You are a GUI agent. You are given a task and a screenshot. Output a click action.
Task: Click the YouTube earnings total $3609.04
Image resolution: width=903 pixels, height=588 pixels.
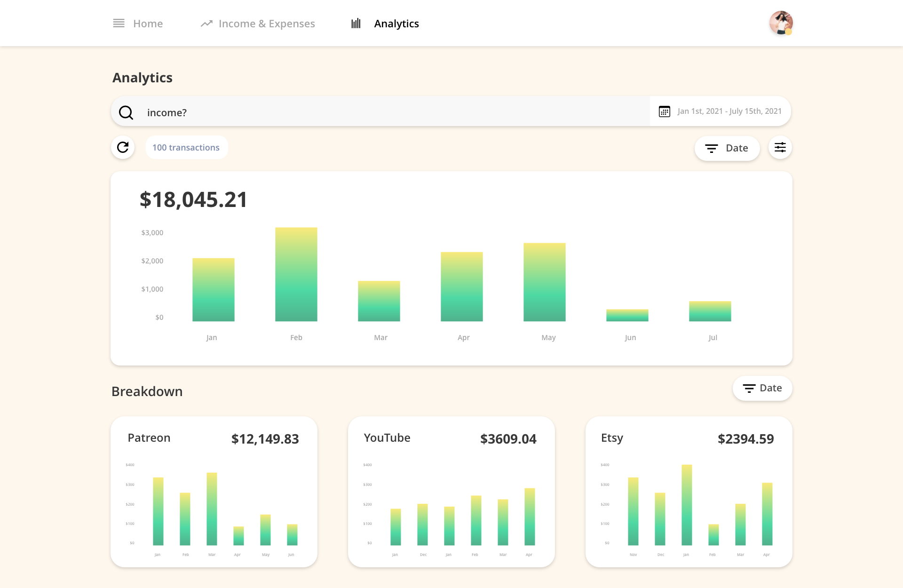(508, 439)
